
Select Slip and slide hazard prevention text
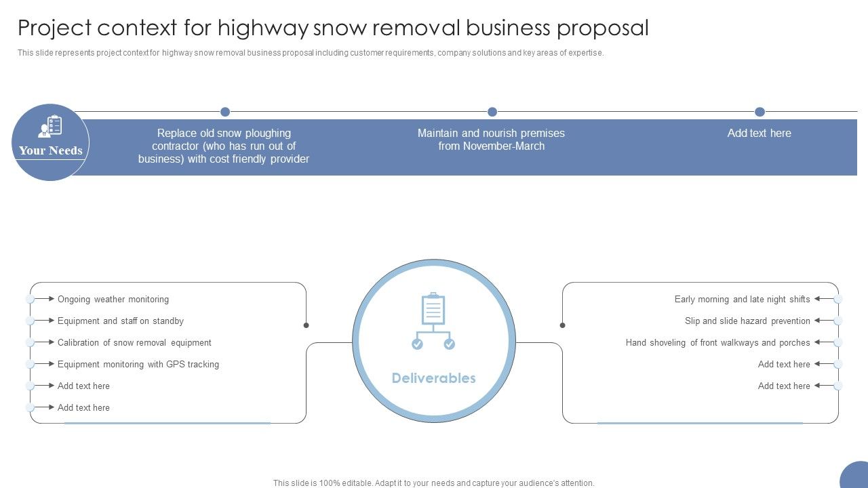747,321
